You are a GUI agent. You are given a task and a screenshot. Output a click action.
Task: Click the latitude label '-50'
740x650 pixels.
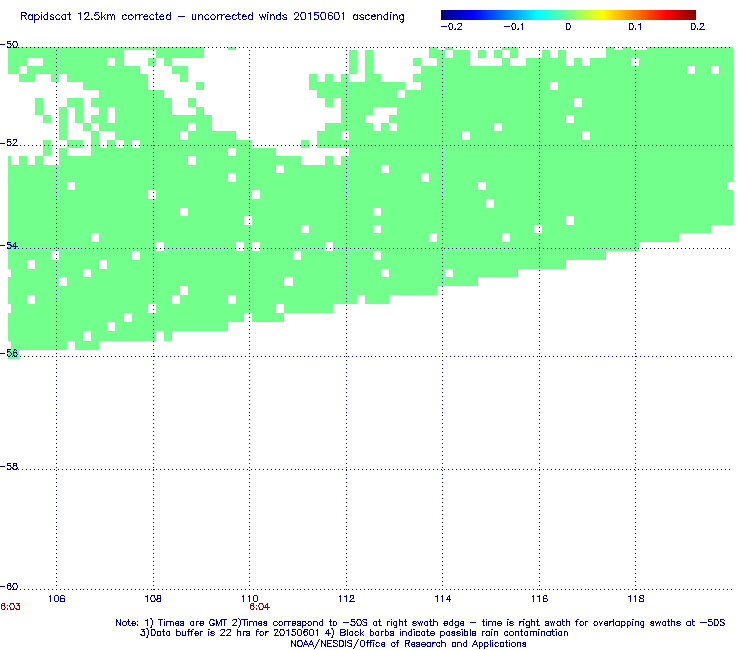pos(9,45)
